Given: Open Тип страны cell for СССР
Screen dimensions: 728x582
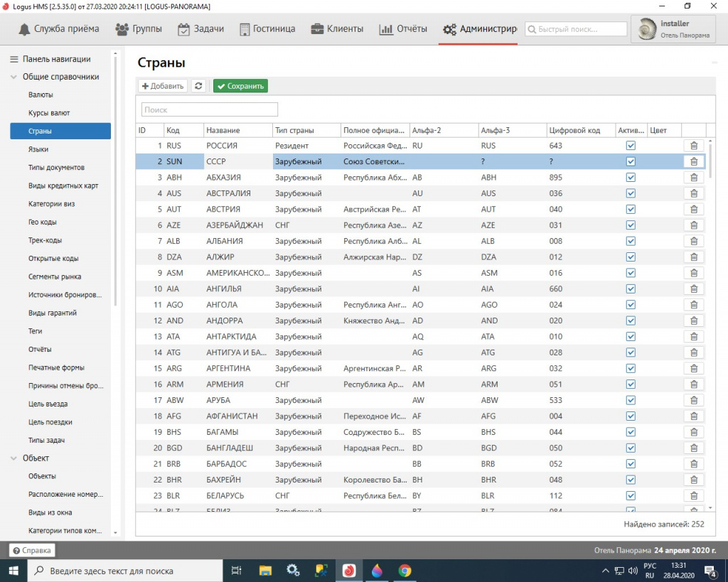Looking at the screenshot, I should pyautogui.click(x=306, y=161).
